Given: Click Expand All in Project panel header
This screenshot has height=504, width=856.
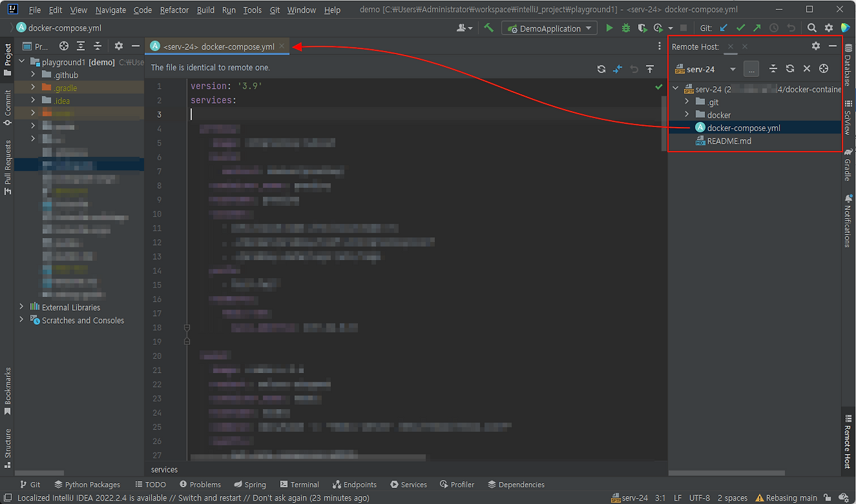Looking at the screenshot, I should [x=81, y=46].
